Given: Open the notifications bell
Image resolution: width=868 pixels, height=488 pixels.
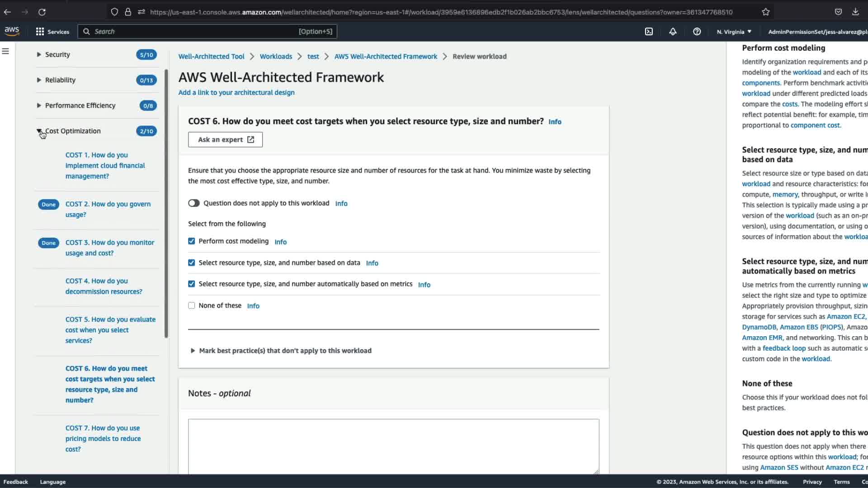Looking at the screenshot, I should coord(673,32).
